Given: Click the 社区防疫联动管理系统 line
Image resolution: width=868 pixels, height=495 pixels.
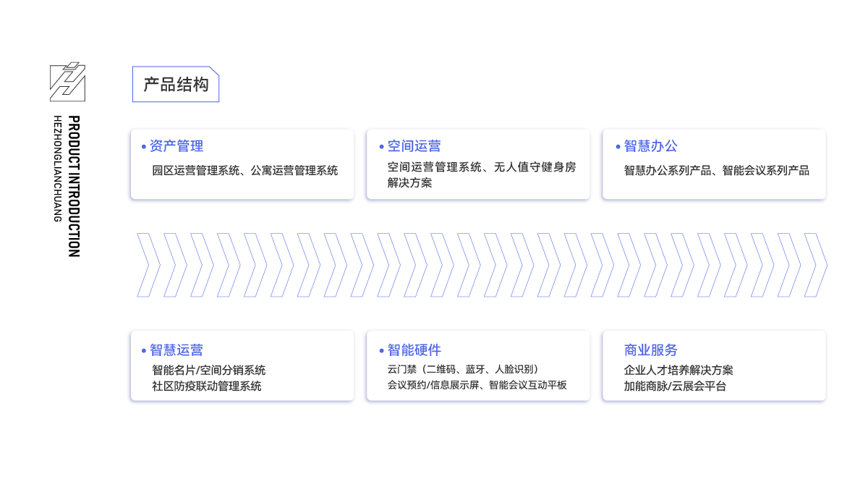Looking at the screenshot, I should pyautogui.click(x=206, y=386).
